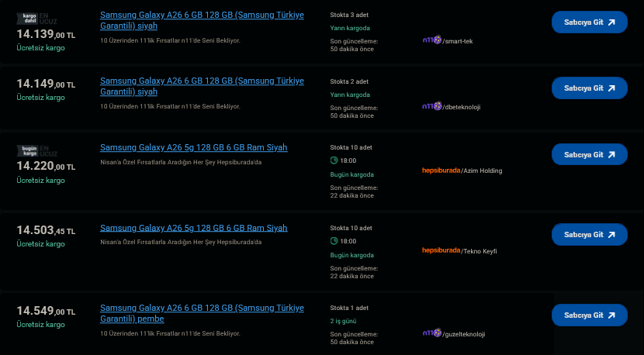
Task: Click n11 logo for dbeteknoloji seller
Action: 432,106
